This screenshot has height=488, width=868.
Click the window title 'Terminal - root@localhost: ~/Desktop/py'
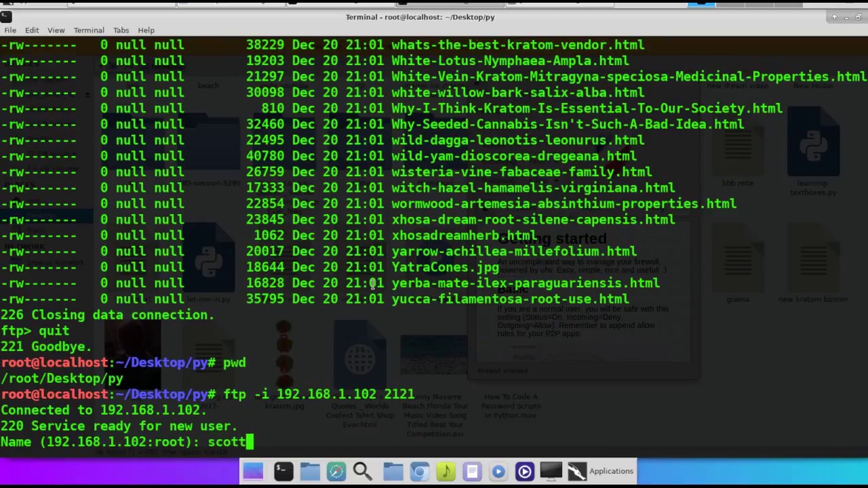pyautogui.click(x=420, y=17)
